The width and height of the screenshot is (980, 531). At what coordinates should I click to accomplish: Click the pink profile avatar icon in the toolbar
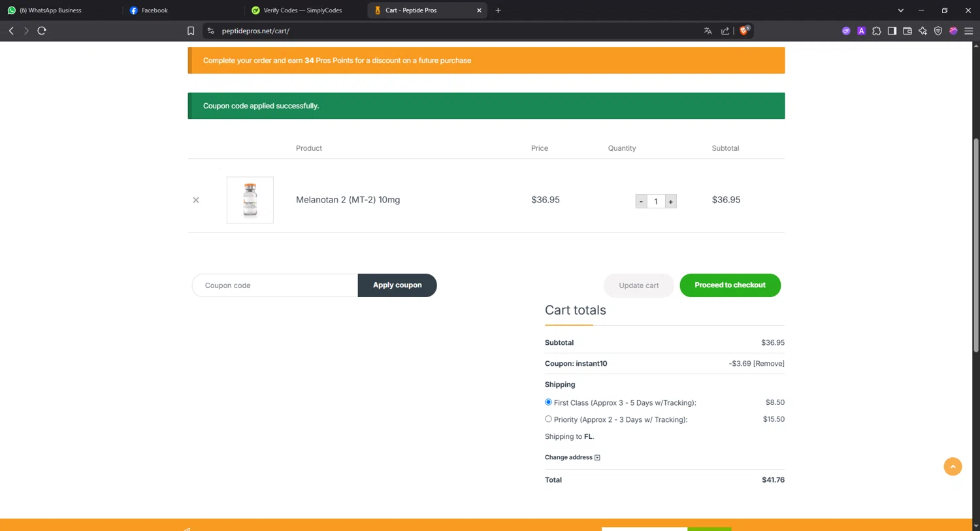point(953,31)
